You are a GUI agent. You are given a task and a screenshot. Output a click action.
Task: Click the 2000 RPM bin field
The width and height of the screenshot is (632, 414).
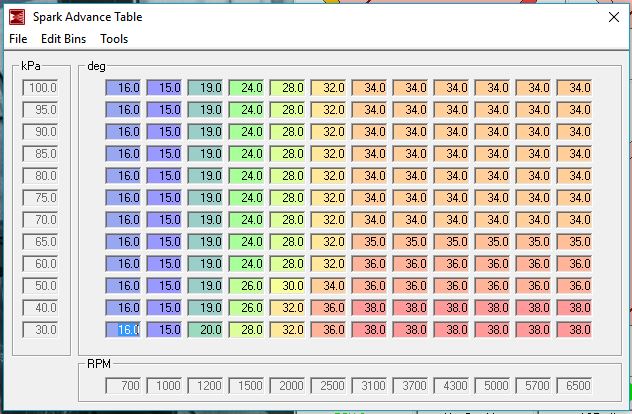(287, 385)
